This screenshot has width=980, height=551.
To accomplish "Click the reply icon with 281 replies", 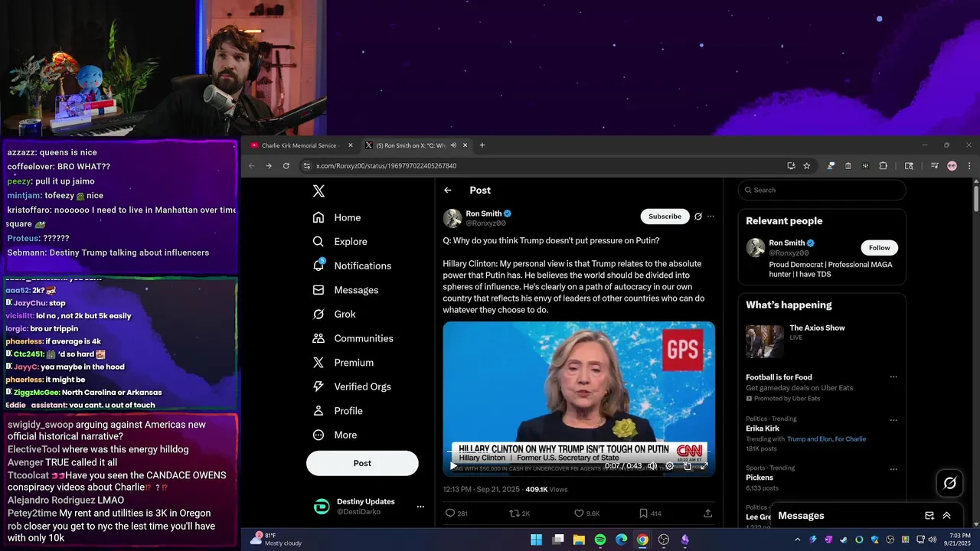I will [450, 514].
